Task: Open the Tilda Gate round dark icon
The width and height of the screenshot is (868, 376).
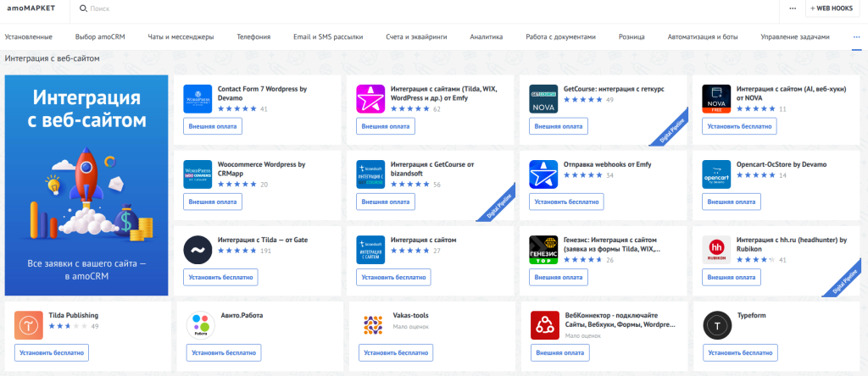Action: point(198,250)
